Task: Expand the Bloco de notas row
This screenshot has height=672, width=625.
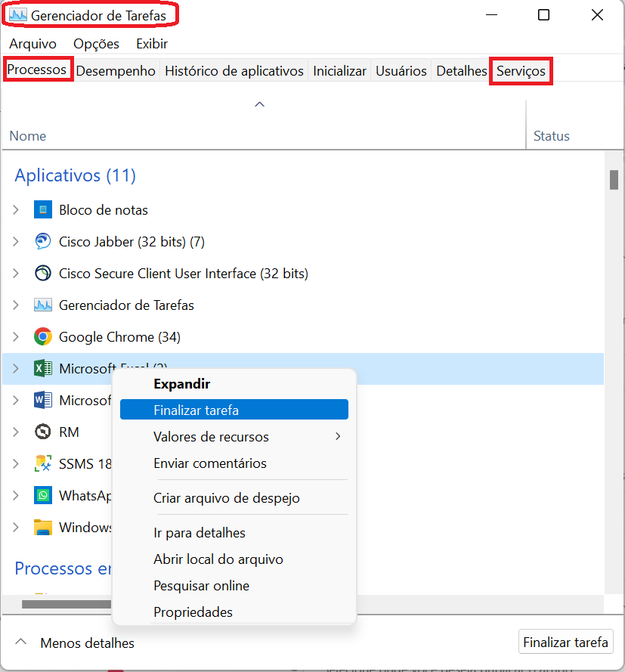Action: point(16,209)
